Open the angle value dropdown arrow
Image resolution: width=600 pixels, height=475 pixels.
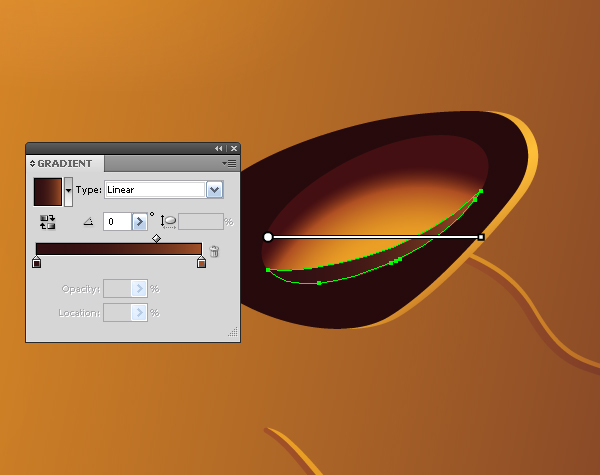(140, 222)
